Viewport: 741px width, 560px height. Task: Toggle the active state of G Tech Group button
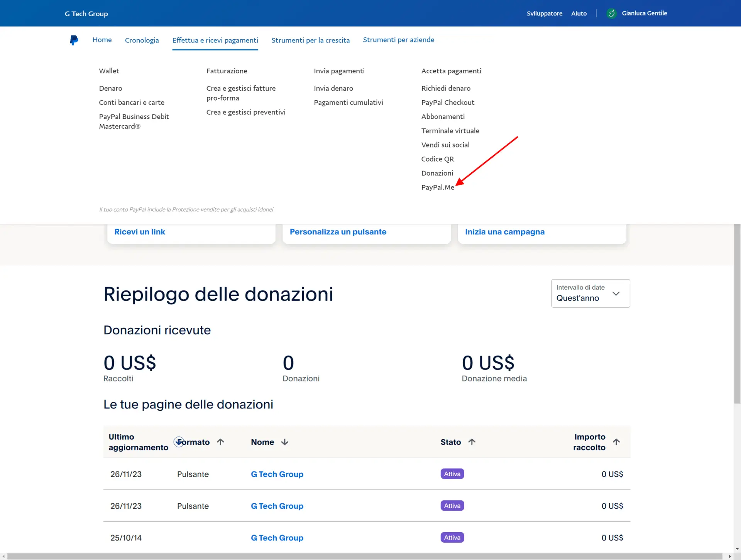pos(452,474)
